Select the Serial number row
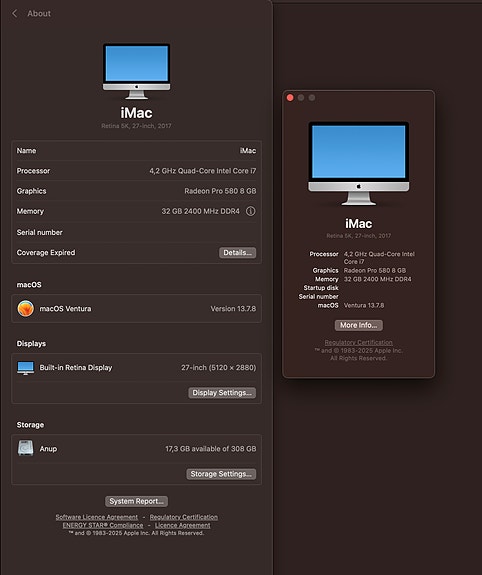Image resolution: width=482 pixels, height=575 pixels. 136,232
